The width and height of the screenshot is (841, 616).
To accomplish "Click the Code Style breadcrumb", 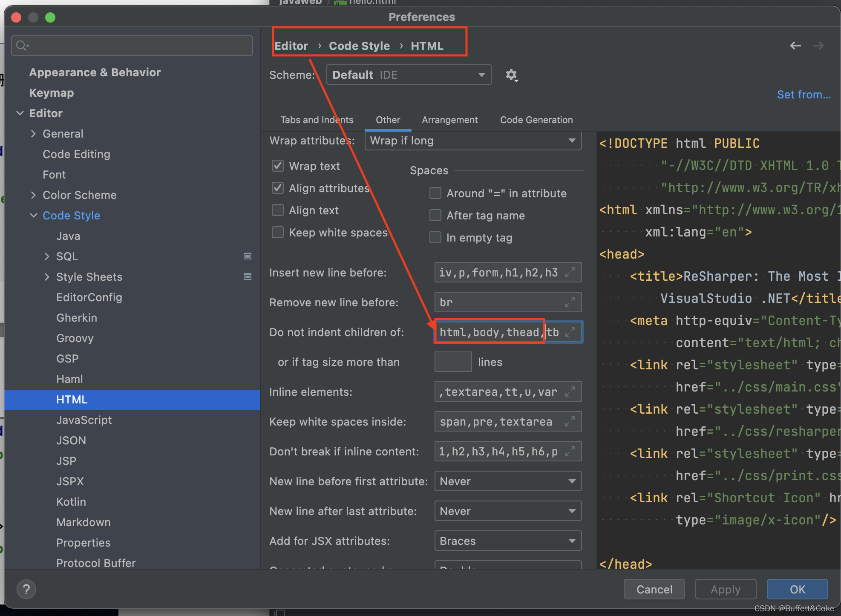I will tap(359, 46).
